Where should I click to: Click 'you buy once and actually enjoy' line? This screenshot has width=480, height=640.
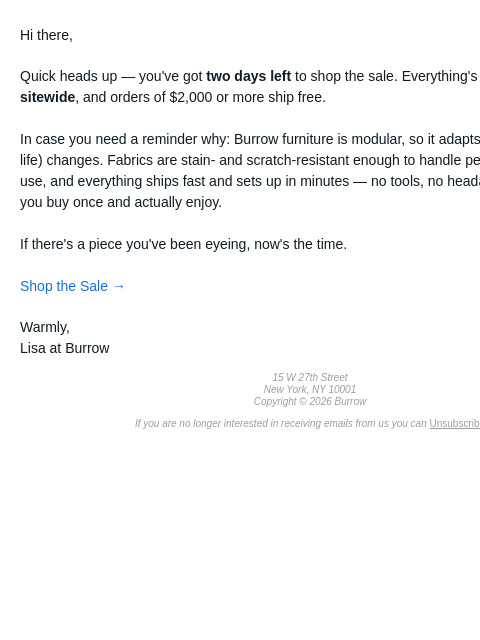coord(121,202)
